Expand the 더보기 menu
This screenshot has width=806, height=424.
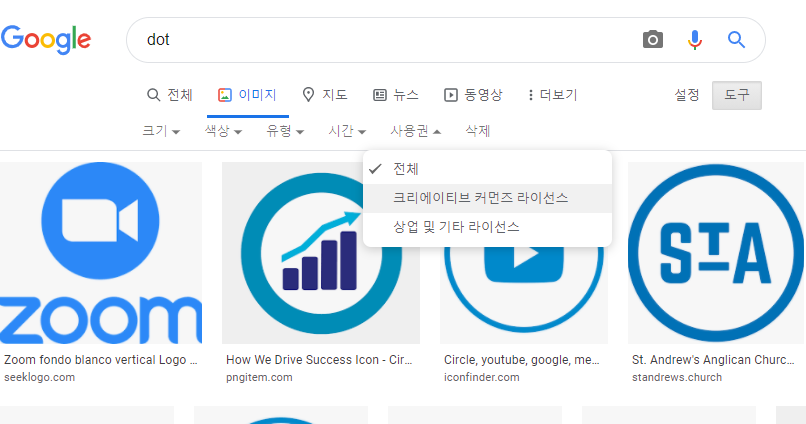point(553,95)
